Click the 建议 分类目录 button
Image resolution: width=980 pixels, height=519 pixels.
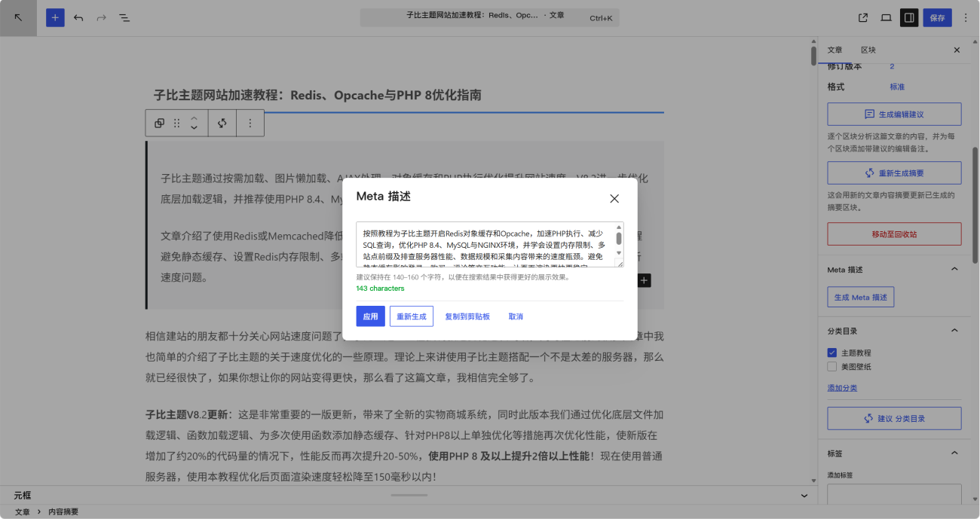click(894, 419)
